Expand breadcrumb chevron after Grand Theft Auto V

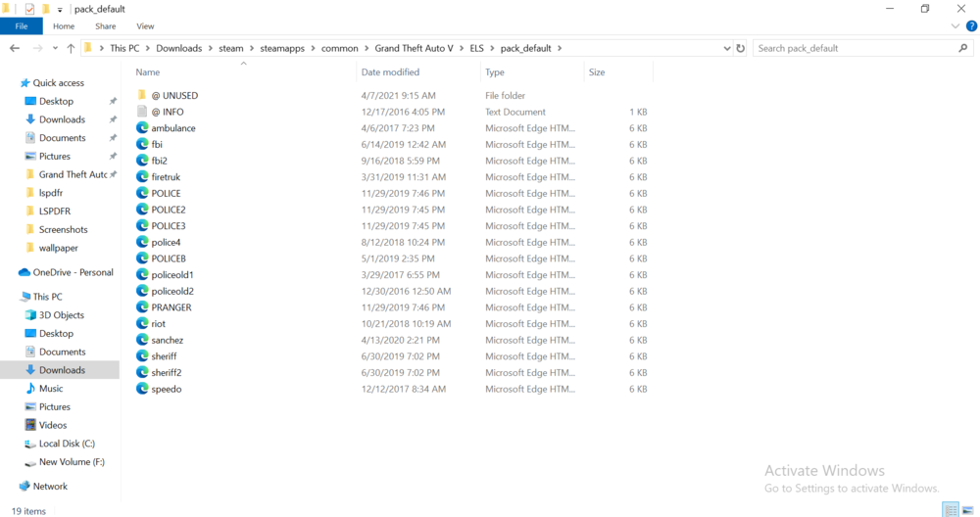click(462, 48)
